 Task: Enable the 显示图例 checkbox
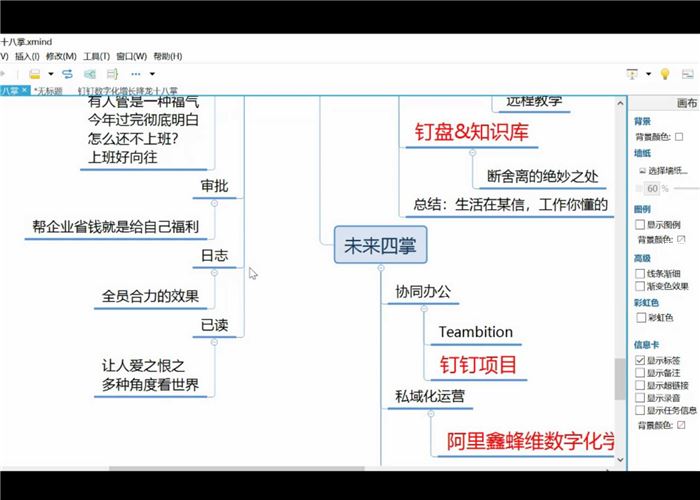[x=640, y=224]
